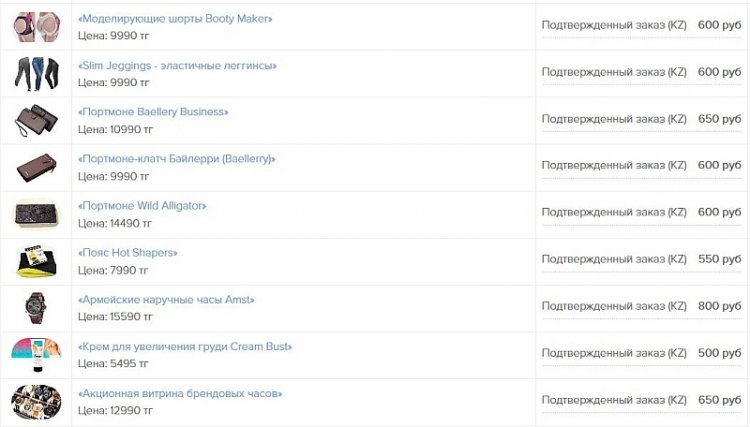Visit «Акционная витрина брендовых часов» offer

point(180,394)
